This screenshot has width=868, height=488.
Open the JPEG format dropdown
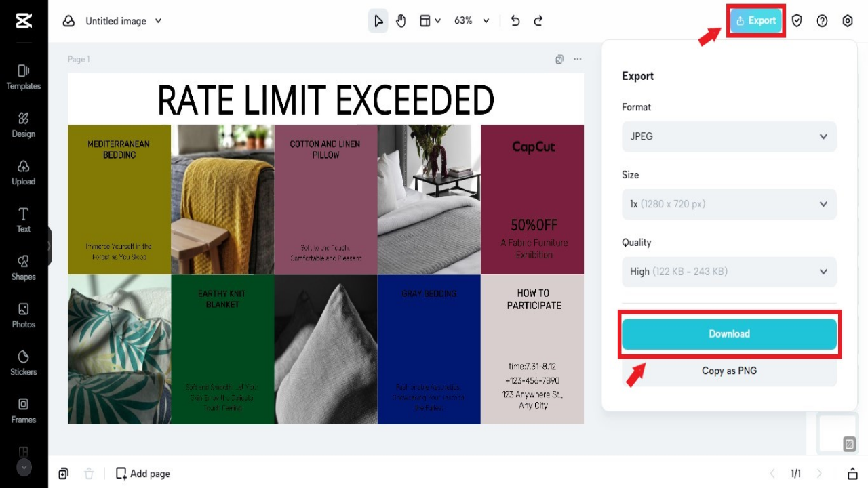pyautogui.click(x=729, y=136)
